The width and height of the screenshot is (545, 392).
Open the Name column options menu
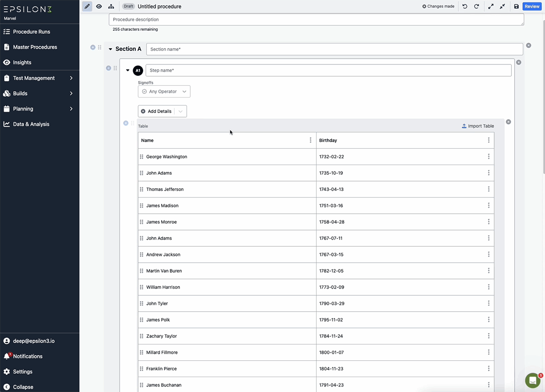coord(310,140)
